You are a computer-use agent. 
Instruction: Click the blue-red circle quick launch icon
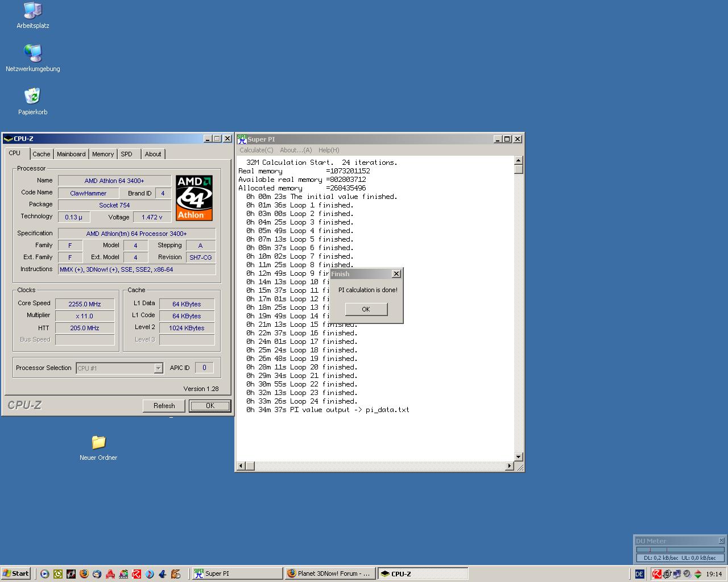coord(150,574)
